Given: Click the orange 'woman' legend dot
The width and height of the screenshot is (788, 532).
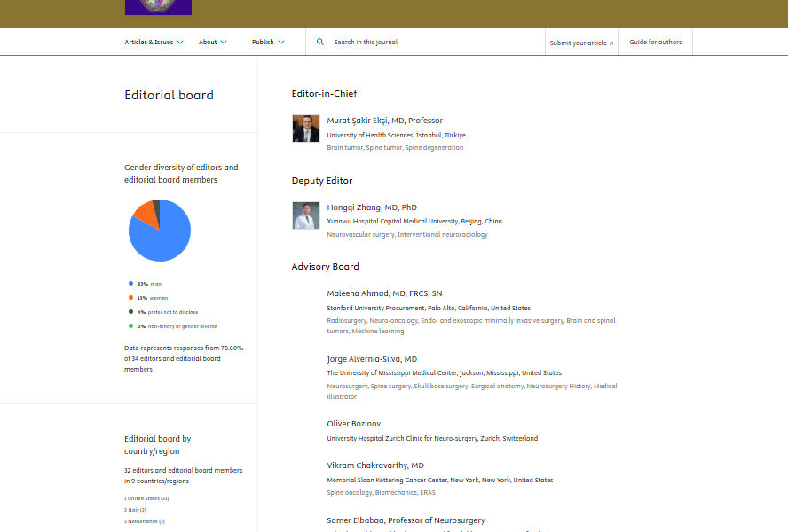Looking at the screenshot, I should (x=130, y=298).
